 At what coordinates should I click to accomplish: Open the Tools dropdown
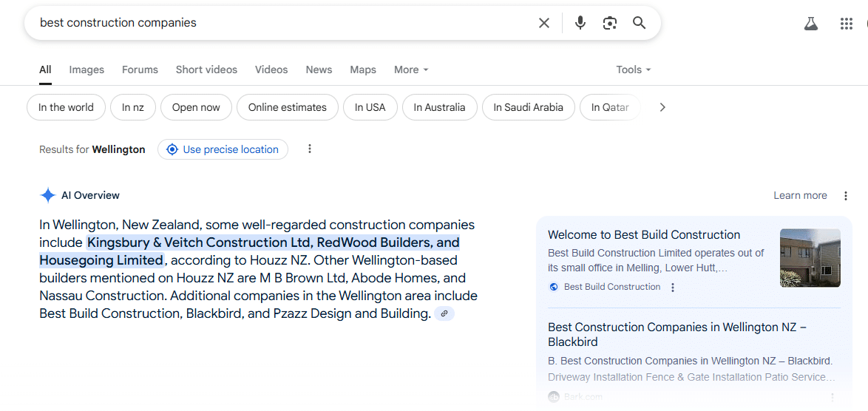click(634, 69)
